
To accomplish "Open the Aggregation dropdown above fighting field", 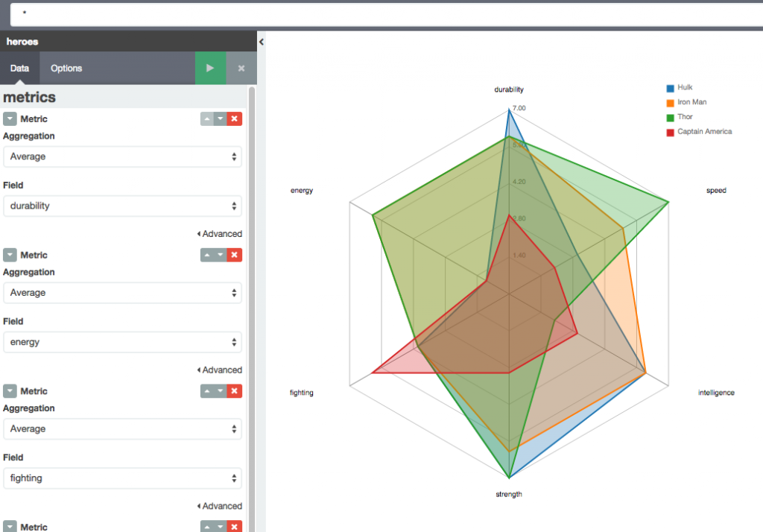I will pos(123,429).
